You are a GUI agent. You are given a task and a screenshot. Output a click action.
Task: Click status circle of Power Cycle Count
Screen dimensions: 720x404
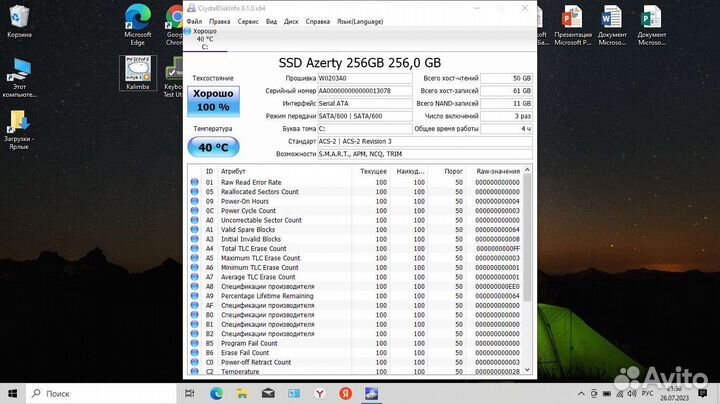[x=195, y=211]
